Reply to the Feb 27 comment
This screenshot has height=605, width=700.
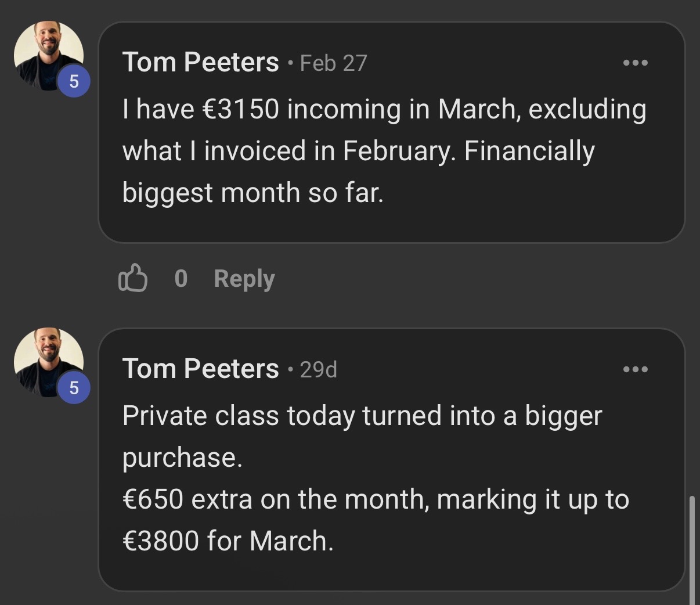tap(244, 279)
